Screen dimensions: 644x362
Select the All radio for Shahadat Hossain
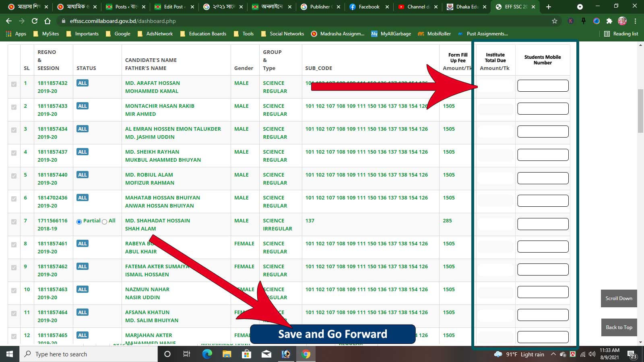[x=105, y=222]
